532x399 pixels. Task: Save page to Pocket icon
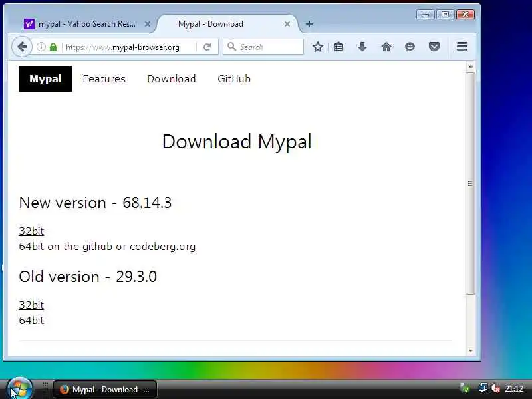pyautogui.click(x=434, y=47)
